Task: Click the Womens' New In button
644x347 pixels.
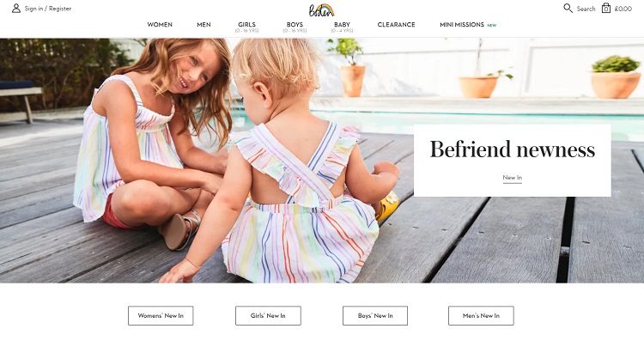Action: (x=161, y=315)
